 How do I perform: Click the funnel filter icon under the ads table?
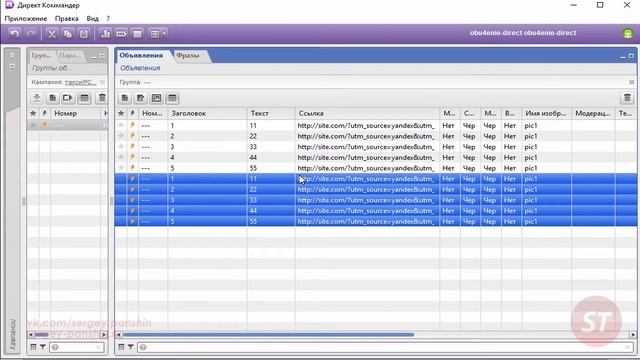[131, 347]
